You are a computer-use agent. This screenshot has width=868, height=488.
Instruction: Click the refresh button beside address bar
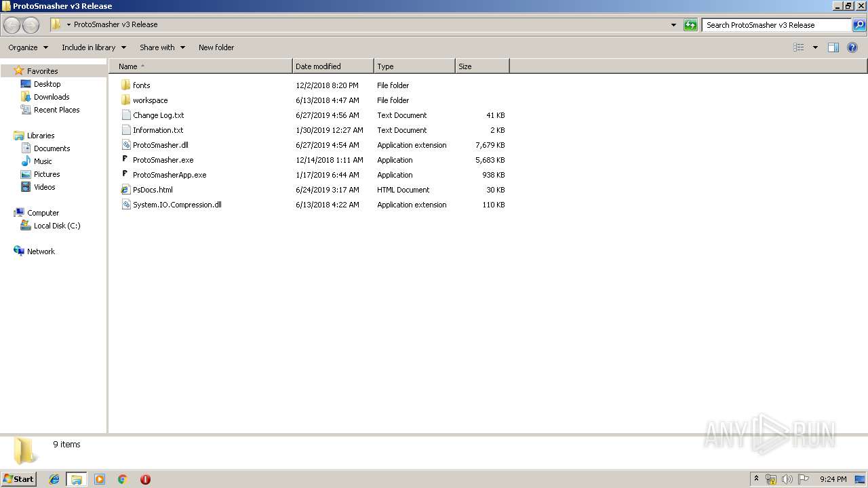pos(690,25)
